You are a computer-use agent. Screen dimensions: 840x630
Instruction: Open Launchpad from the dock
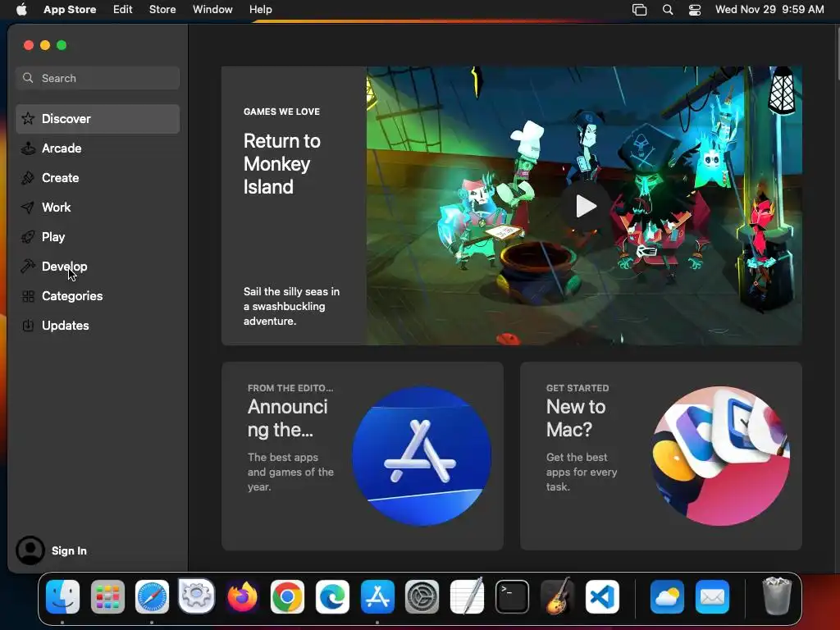coord(107,596)
